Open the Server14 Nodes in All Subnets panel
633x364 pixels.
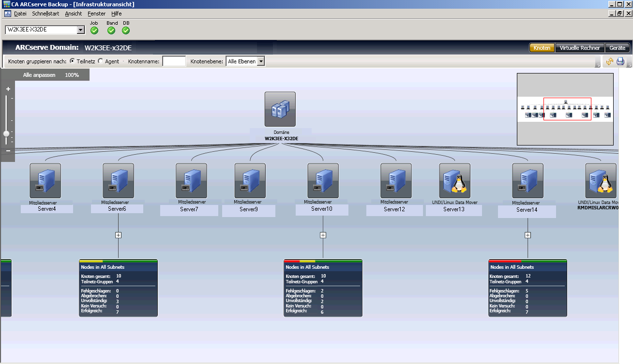coord(528,288)
